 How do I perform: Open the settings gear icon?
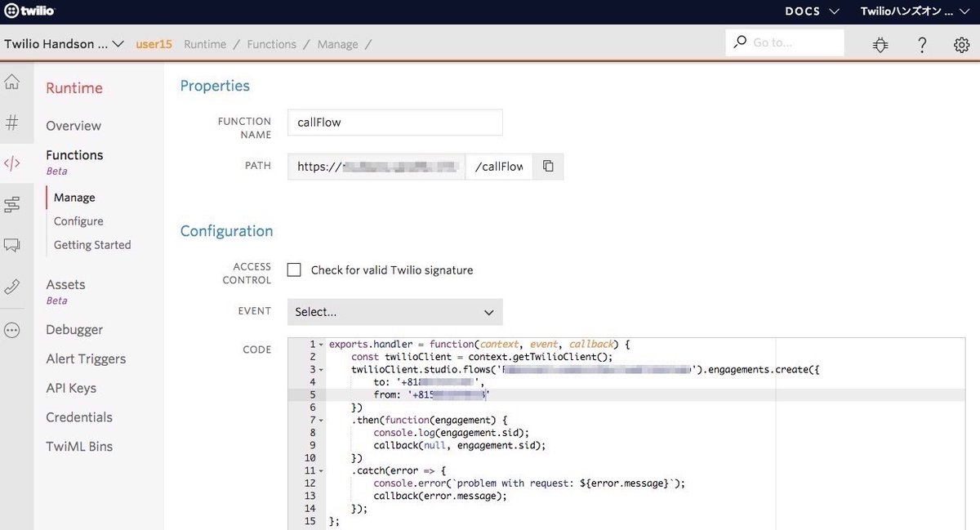click(x=961, y=45)
